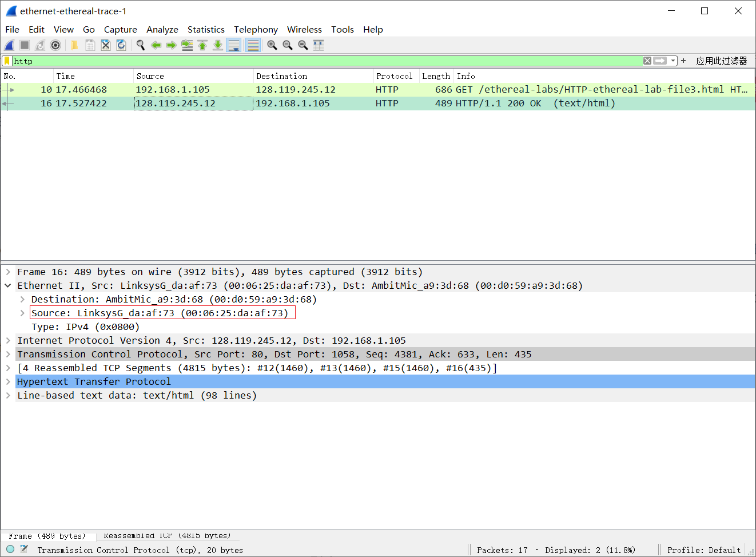
Task: Sort by the Destination column header
Action: [x=313, y=76]
